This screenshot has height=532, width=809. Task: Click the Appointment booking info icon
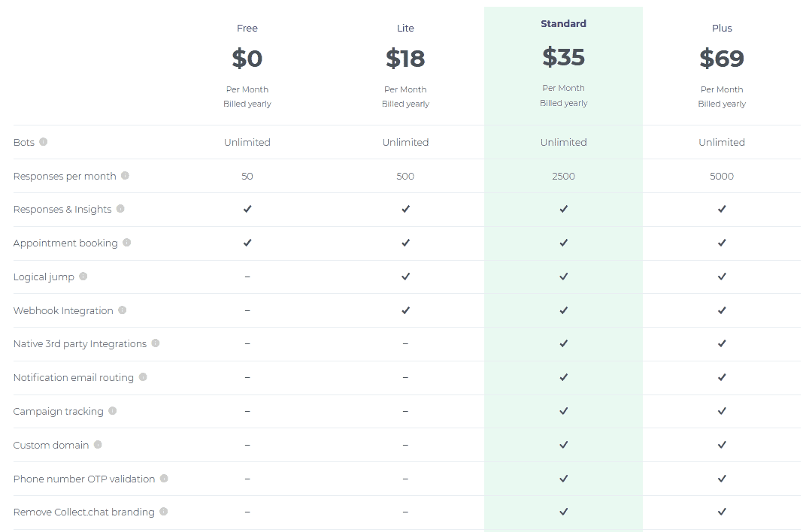[x=127, y=243]
